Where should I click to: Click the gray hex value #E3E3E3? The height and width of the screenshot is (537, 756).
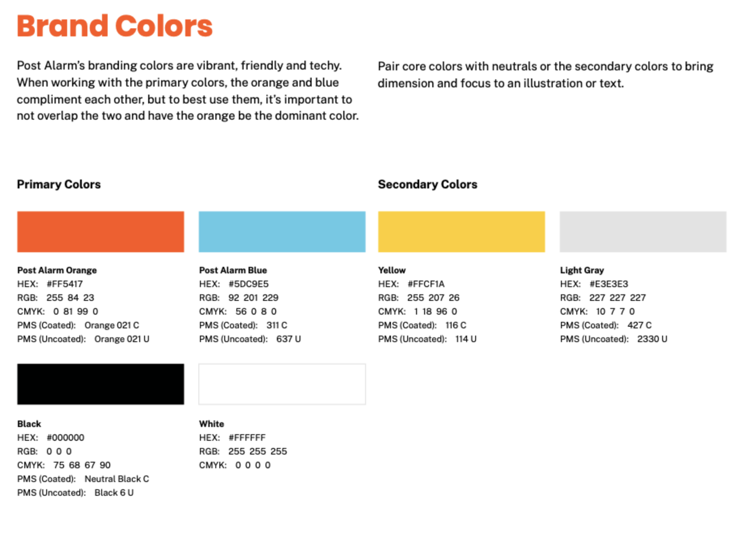609,284
